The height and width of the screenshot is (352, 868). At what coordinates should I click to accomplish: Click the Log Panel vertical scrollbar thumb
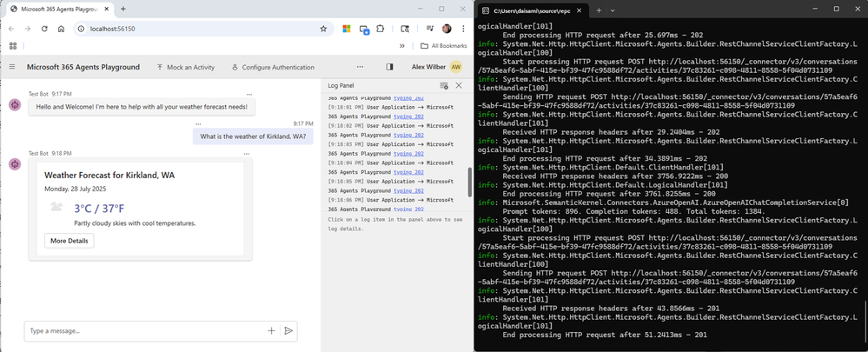pyautogui.click(x=470, y=183)
